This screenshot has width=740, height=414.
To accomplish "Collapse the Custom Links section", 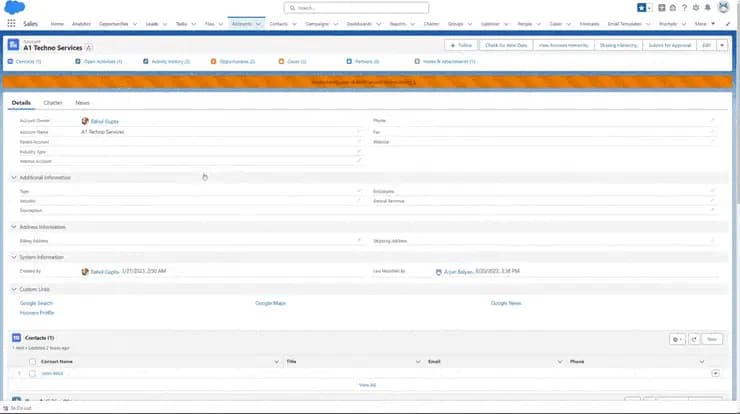I will 14,289.
